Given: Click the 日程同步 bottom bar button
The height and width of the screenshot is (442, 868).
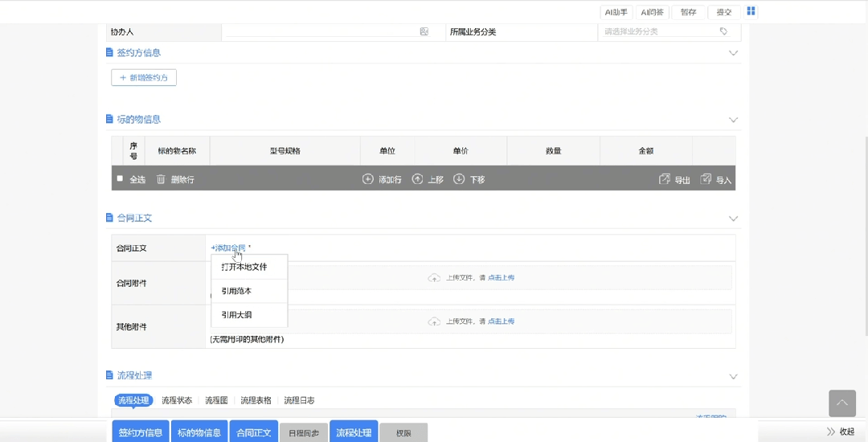Looking at the screenshot, I should pos(304,433).
